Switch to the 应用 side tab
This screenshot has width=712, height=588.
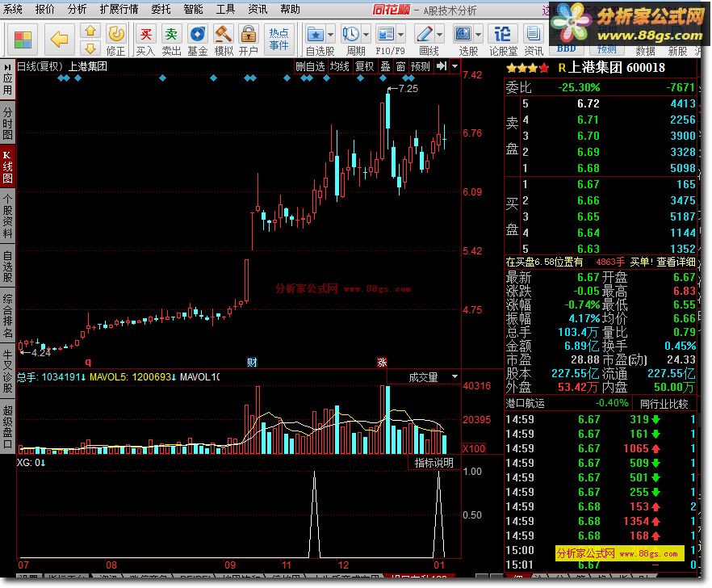click(x=7, y=84)
